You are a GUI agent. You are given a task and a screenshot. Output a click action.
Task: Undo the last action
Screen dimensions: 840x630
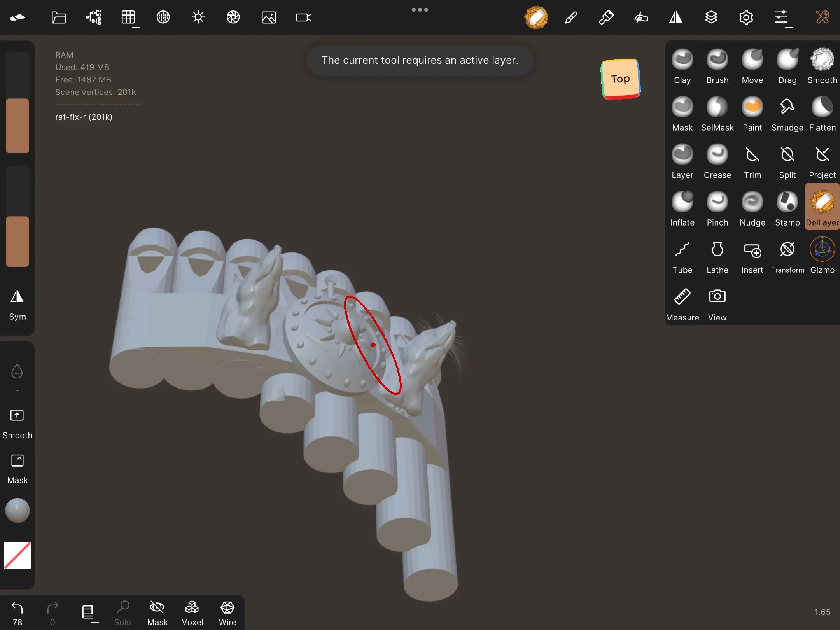(17, 613)
